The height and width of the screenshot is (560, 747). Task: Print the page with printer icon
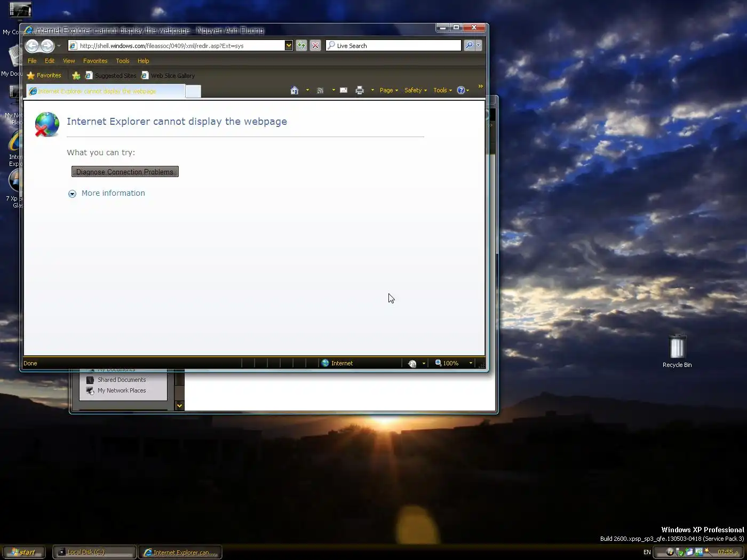point(360,90)
